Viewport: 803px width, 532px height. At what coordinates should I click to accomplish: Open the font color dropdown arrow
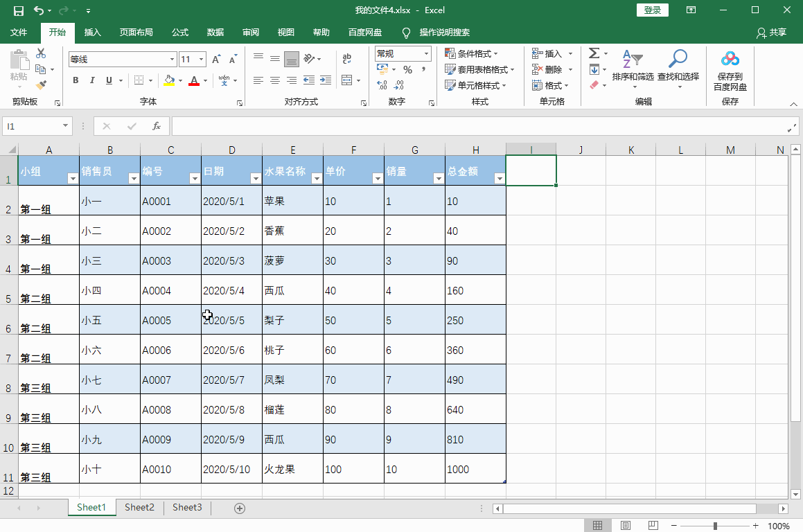205,80
